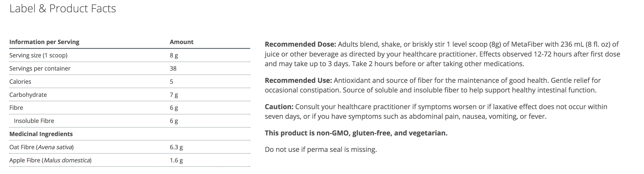The width and height of the screenshot is (644, 174).
Task: Click the "Label & Product Facts" heading
Action: [x=63, y=9]
